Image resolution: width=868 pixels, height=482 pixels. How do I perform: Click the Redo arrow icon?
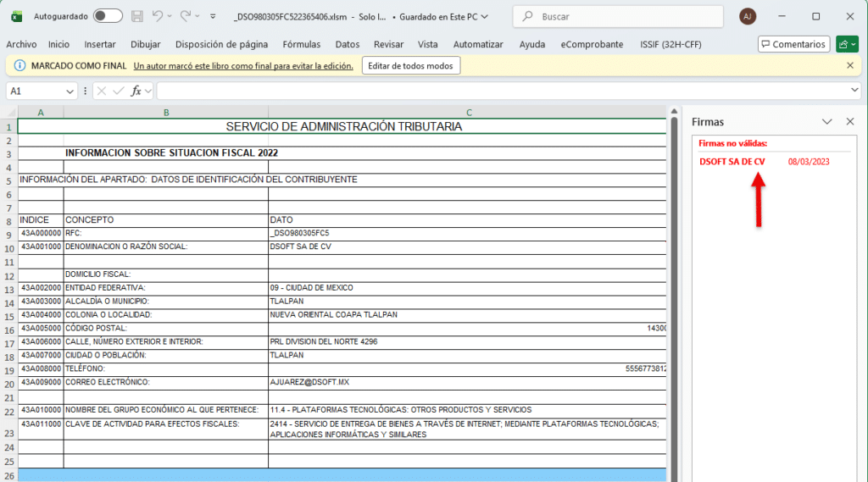pos(186,16)
